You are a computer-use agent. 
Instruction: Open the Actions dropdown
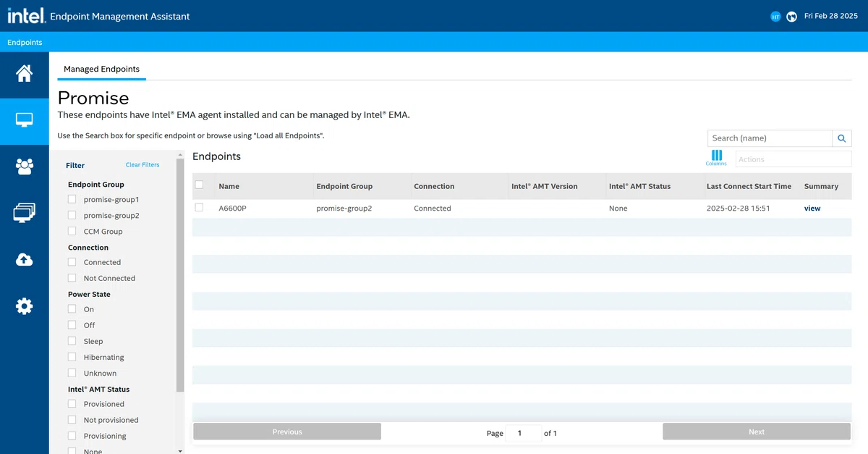[x=793, y=159]
